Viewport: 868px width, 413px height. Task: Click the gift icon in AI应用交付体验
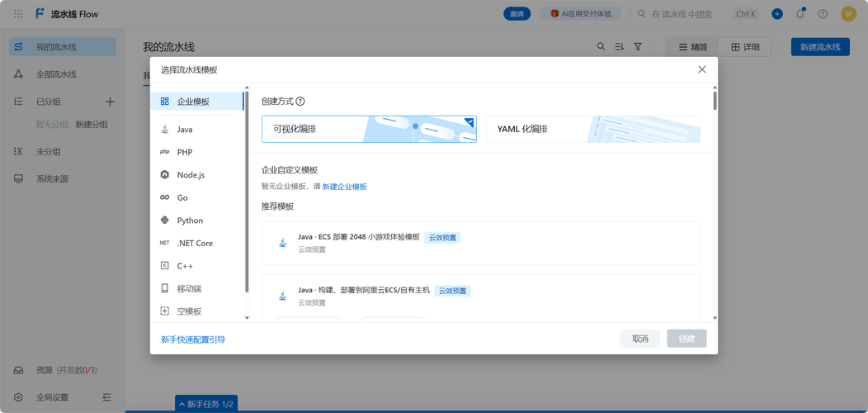click(554, 14)
